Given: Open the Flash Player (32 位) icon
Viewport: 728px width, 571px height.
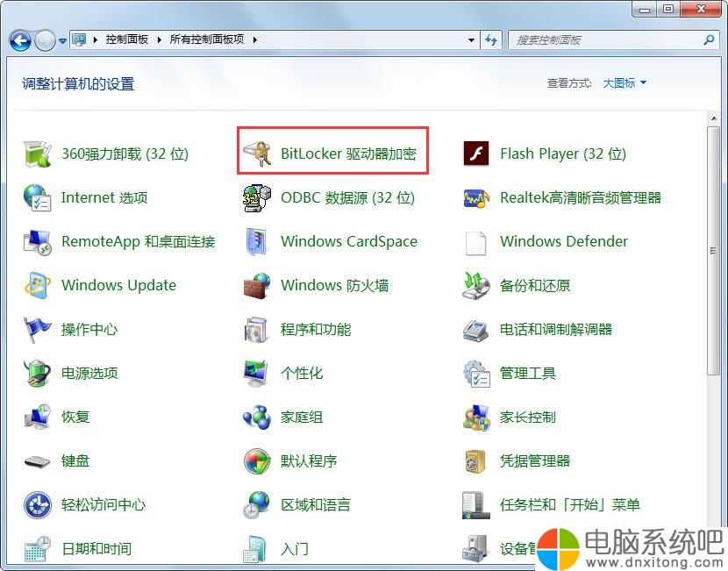Looking at the screenshot, I should pyautogui.click(x=476, y=153).
